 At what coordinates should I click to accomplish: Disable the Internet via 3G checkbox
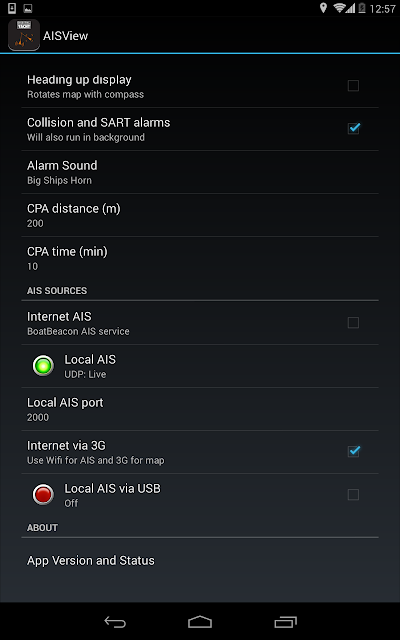pyautogui.click(x=353, y=451)
